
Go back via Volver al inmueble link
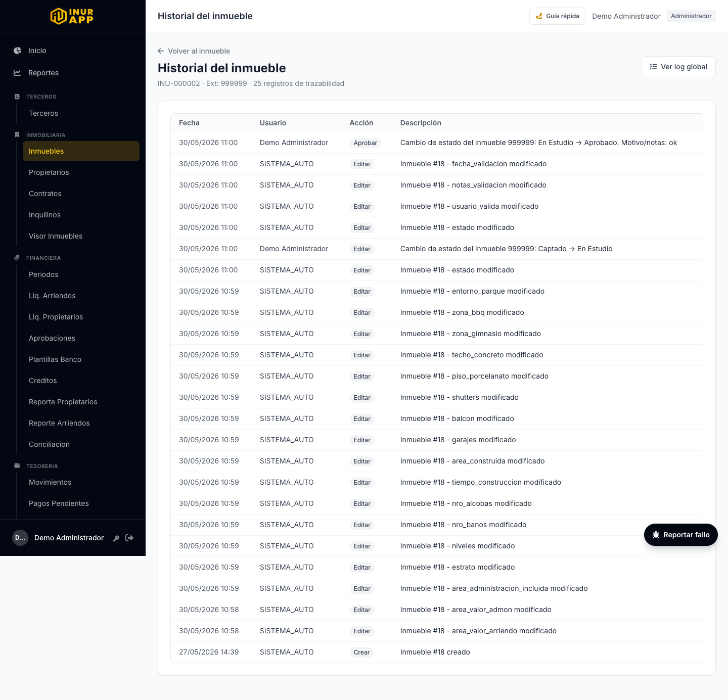(x=194, y=51)
